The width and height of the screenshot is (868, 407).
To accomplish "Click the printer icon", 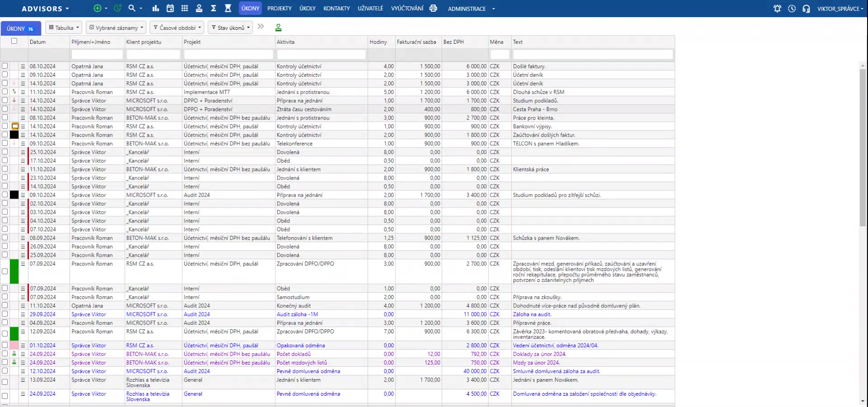I will coord(433,8).
